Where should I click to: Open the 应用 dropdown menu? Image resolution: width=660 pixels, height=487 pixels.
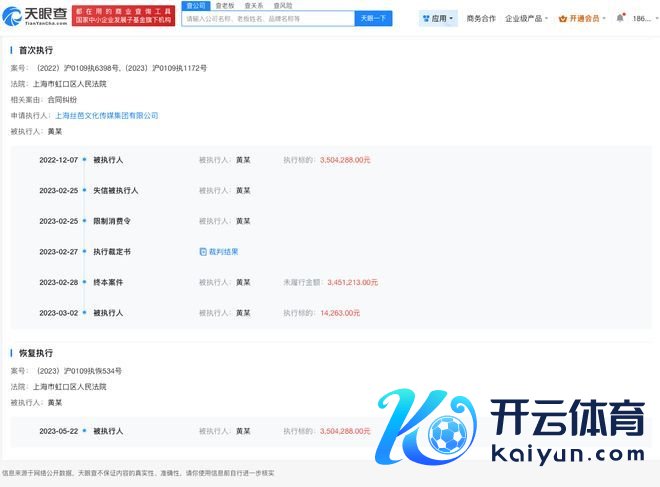click(438, 18)
